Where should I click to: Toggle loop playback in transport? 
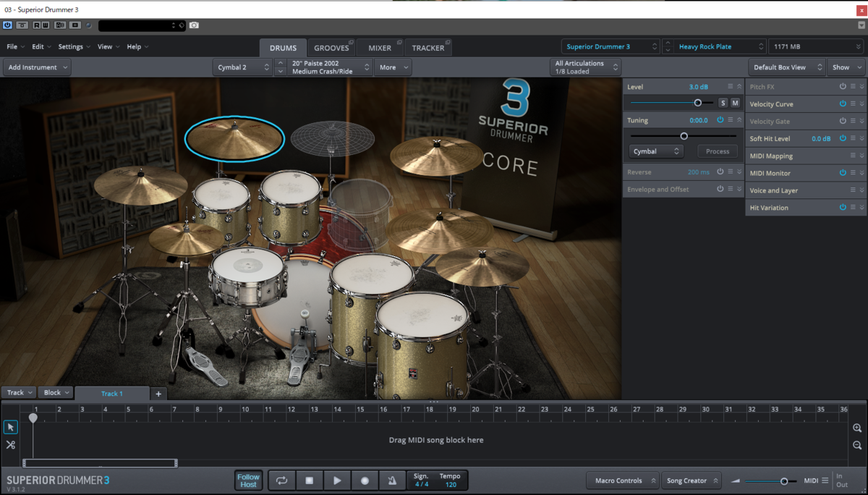(x=281, y=481)
